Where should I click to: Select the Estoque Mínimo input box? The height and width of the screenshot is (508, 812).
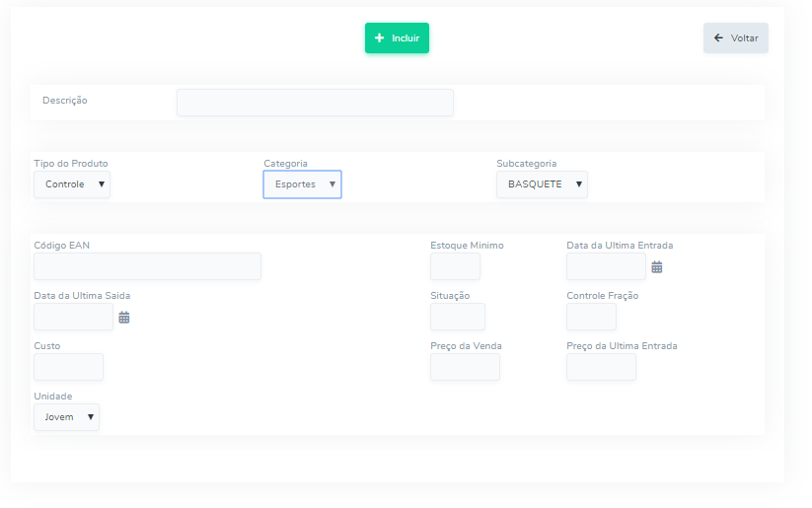coord(455,266)
